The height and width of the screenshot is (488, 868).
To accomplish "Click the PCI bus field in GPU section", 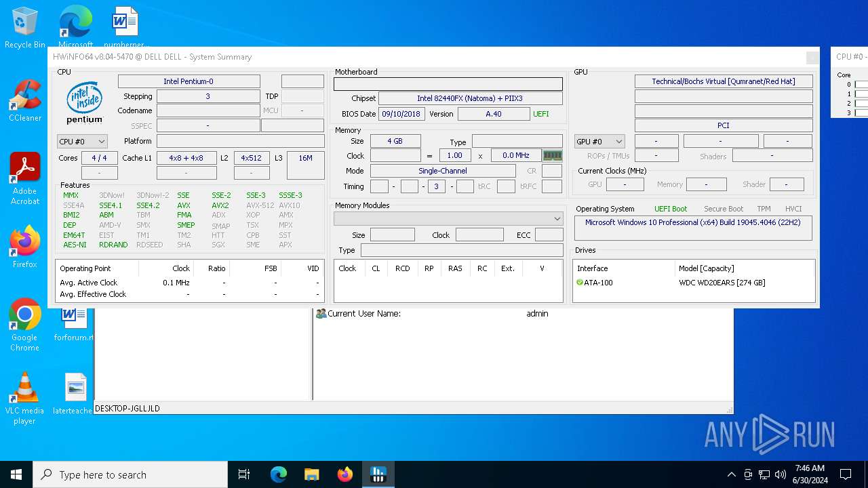I will [724, 125].
